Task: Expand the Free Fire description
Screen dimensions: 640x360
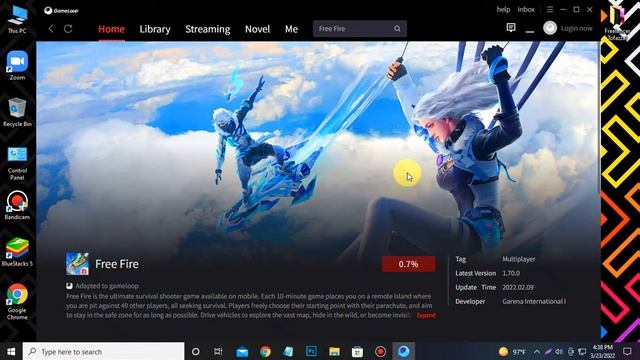Action: (426, 315)
